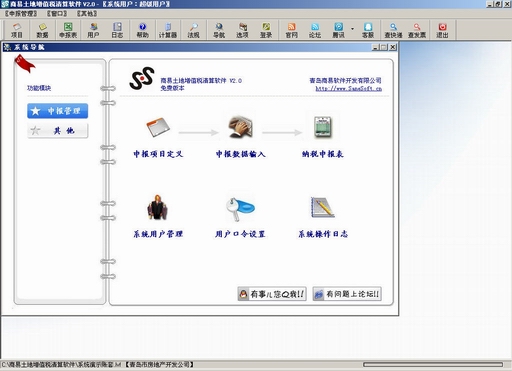The height and width of the screenshot is (371, 512).
Task: Select the 用户 toolbar icon
Action: pos(93,30)
